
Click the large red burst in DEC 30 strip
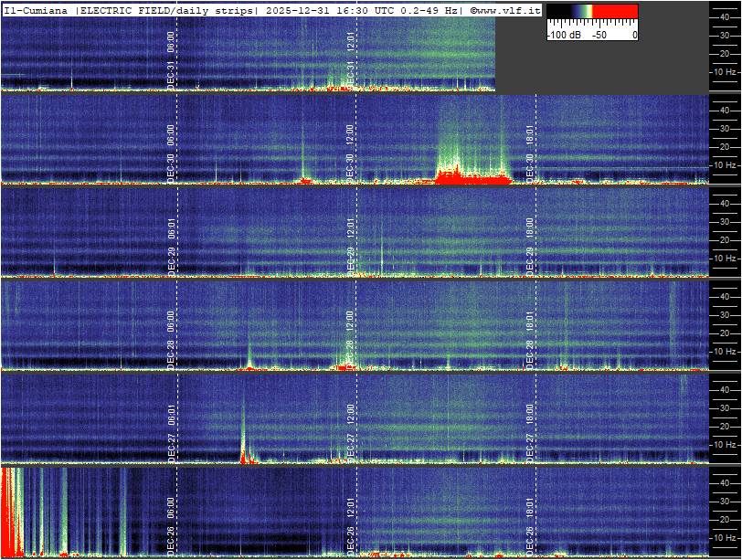[x=471, y=175]
